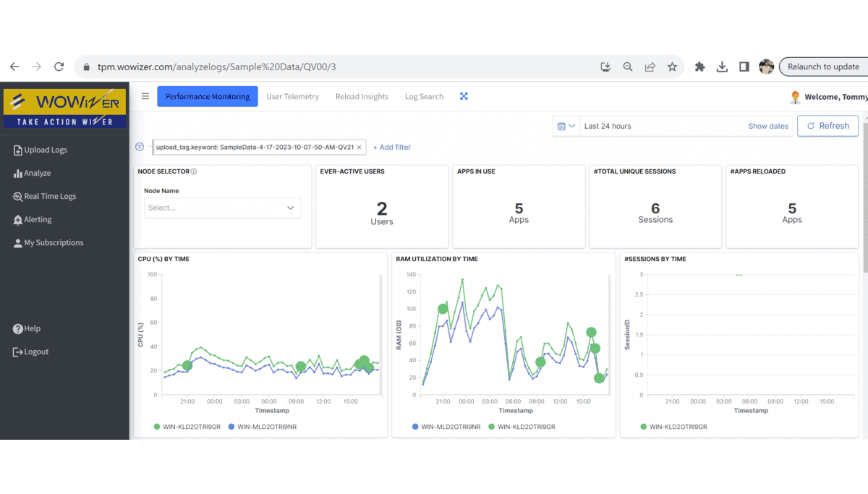The width and height of the screenshot is (868, 494).
Task: Bookmark this page with the star icon
Action: (672, 67)
